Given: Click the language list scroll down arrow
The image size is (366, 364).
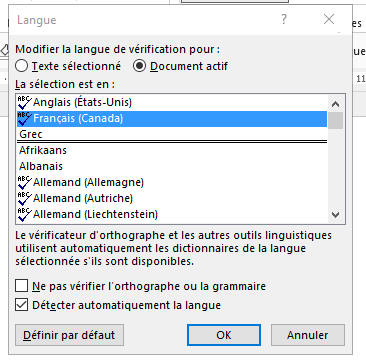Looking at the screenshot, I should (336, 215).
